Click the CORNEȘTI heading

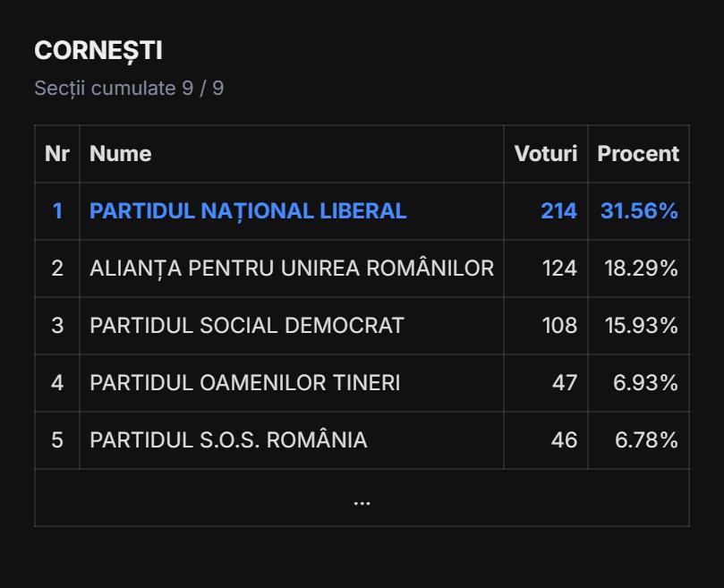click(98, 51)
